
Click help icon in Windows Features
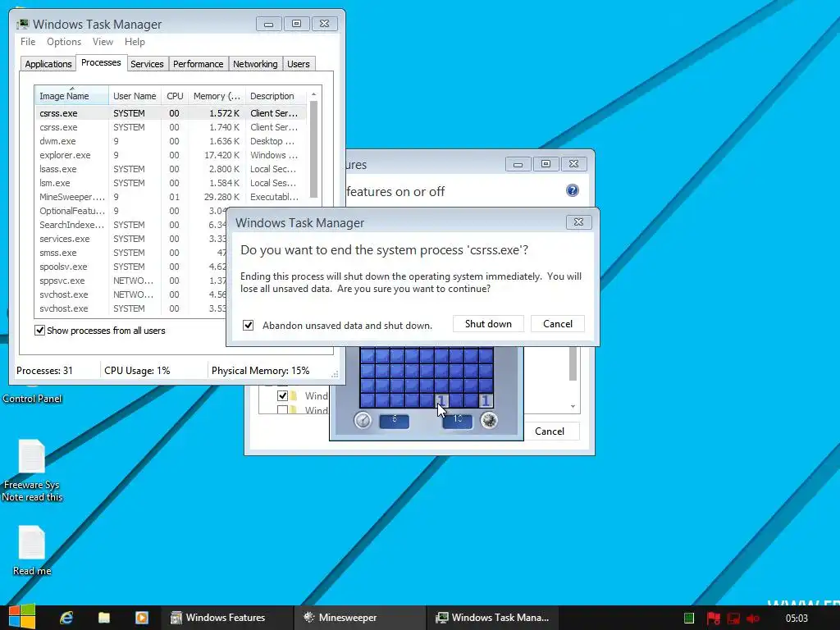(x=572, y=190)
